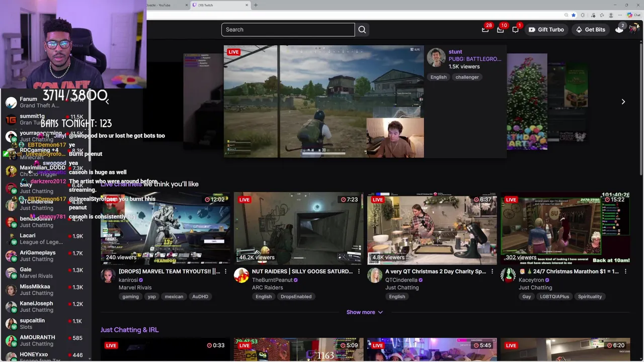Open a new browser tab
Viewport: 644px width, 362px height.
256,5
